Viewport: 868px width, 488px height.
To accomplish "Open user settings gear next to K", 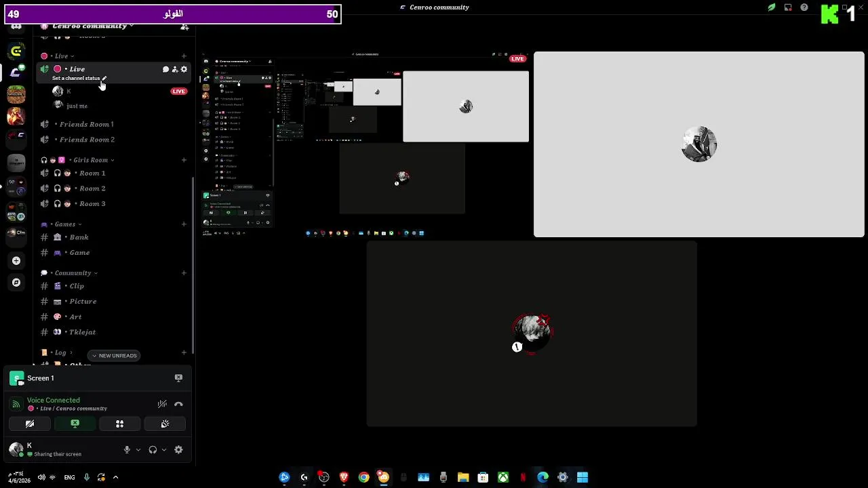I will pos(178,449).
